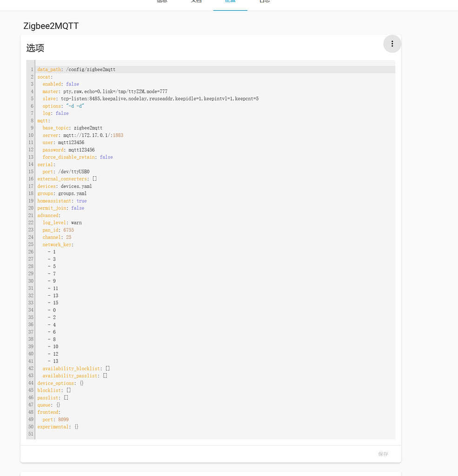Click 'port: 8099' under frontend
Screen dimensions: 458x476
pyautogui.click(x=56, y=419)
